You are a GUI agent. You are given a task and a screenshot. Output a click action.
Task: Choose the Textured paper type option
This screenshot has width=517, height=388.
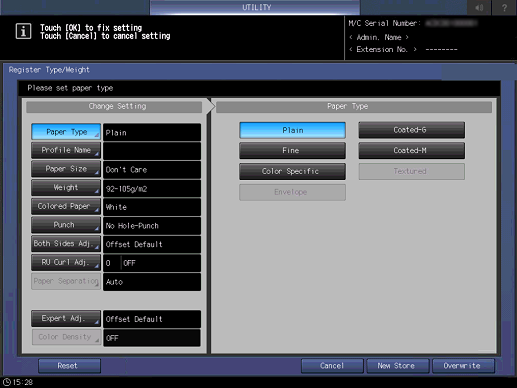tap(412, 171)
